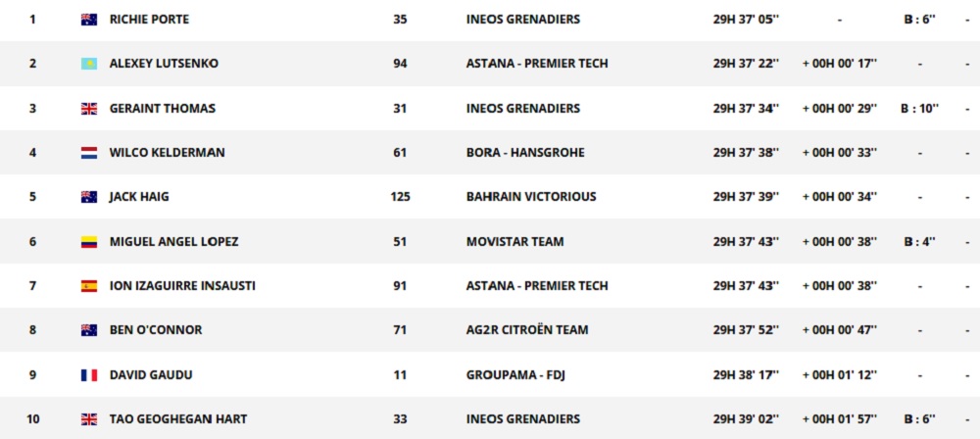Click the British flag beside Geraint Thomas
The image size is (980, 439).
[89, 109]
